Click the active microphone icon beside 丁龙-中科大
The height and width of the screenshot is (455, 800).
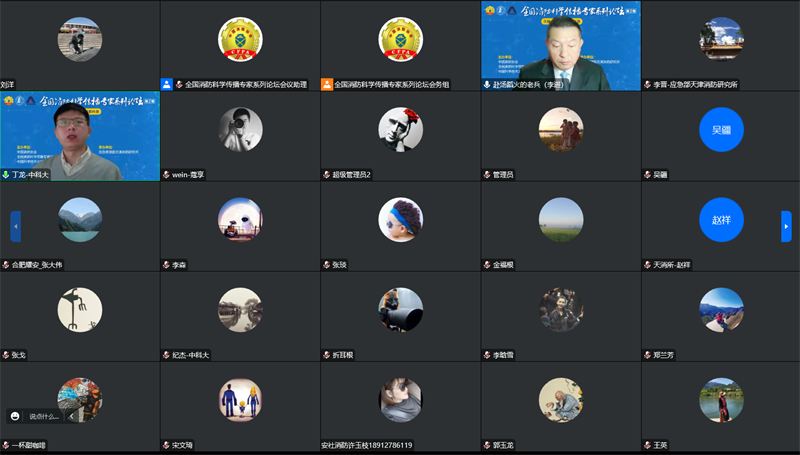point(6,175)
